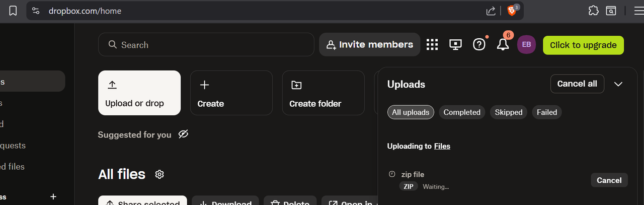The height and width of the screenshot is (205, 644).
Task: Collapse the Uploads panel chevron
Action: click(618, 84)
